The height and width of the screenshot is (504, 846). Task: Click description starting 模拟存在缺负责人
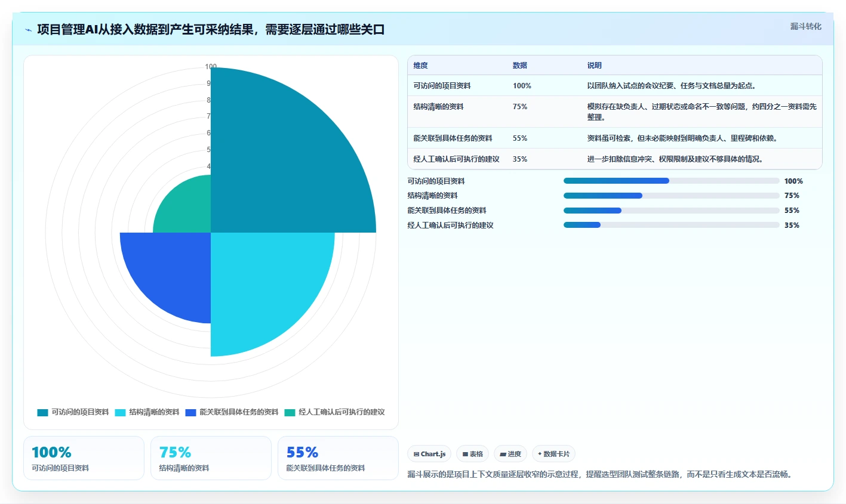point(702,112)
